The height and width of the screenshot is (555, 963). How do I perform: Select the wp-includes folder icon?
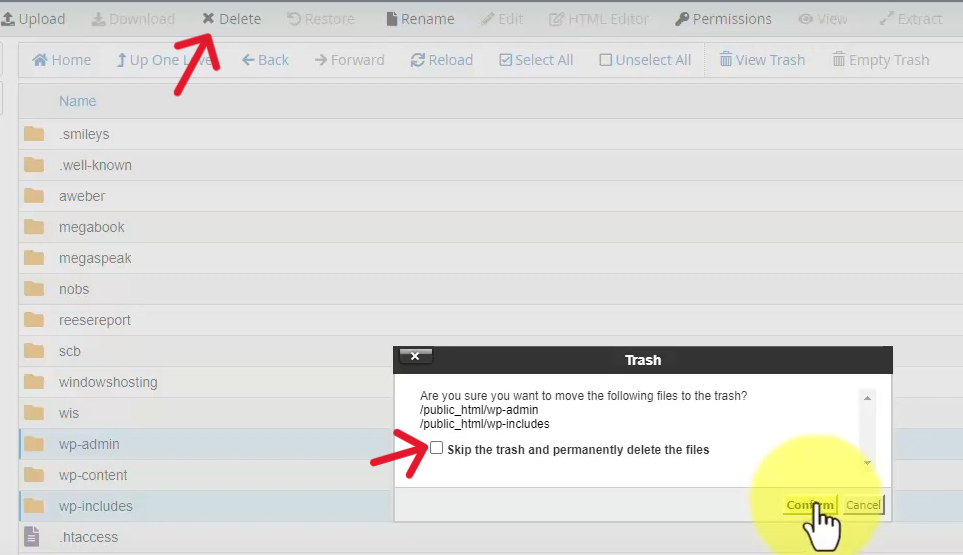(x=34, y=506)
